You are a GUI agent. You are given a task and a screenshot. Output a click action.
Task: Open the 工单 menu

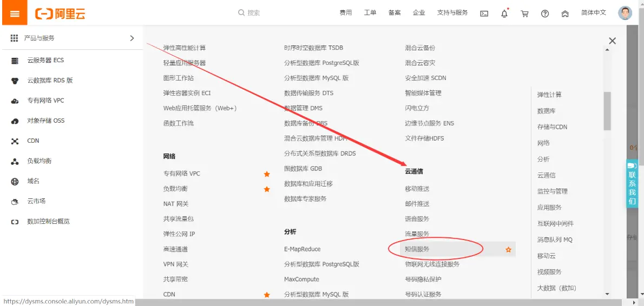tap(370, 13)
